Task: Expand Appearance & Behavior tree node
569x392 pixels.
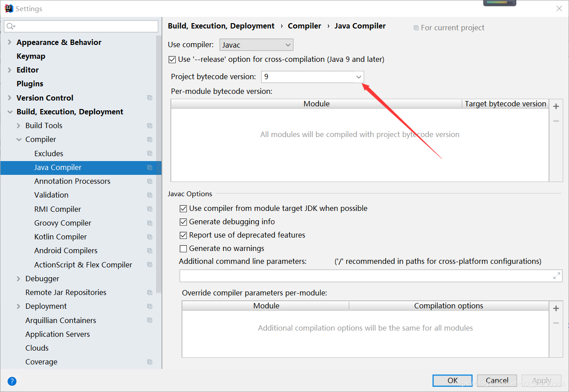Action: click(10, 42)
